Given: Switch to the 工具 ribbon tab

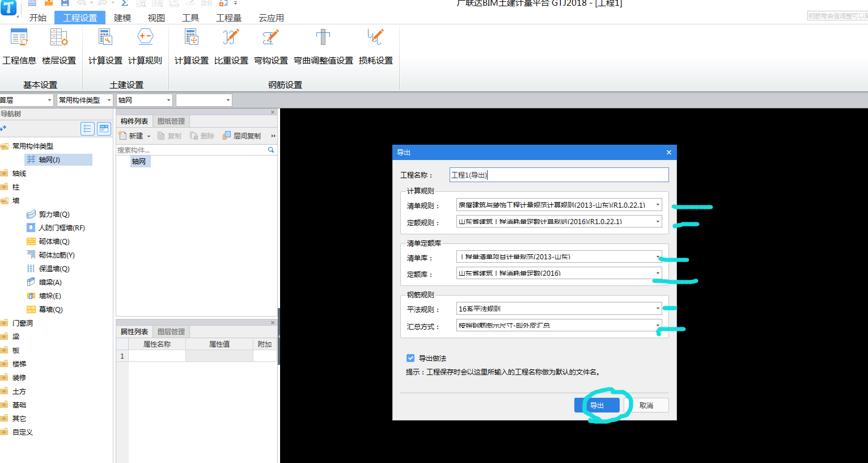Looking at the screenshot, I should coord(190,18).
